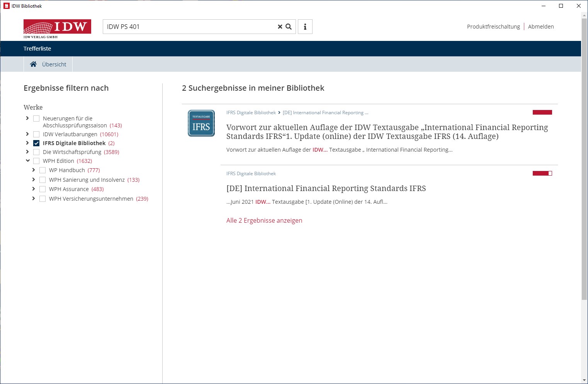This screenshot has width=588, height=384.
Task: Expand WPH Sanierung und Insolvenz node
Action: 34,179
